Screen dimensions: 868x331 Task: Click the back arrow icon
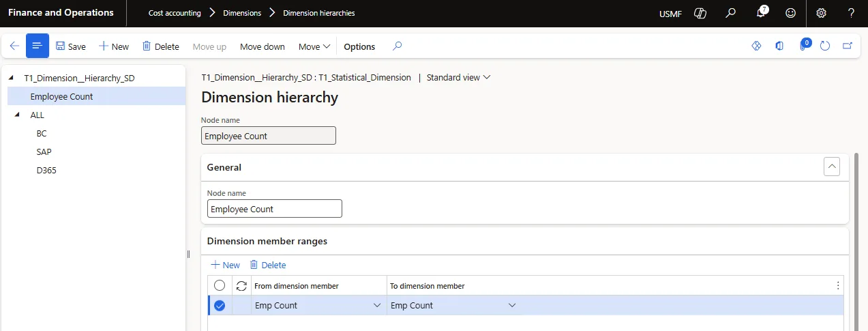(x=14, y=46)
